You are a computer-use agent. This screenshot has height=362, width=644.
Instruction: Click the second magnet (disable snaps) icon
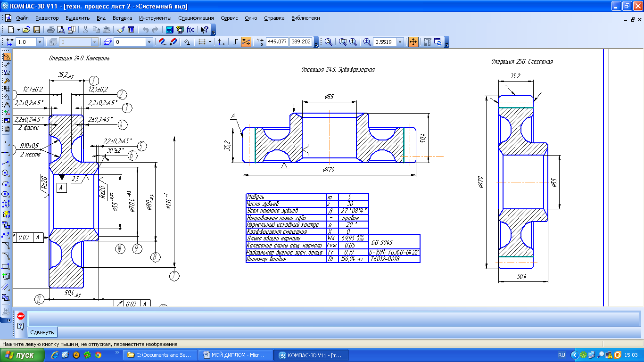[173, 42]
